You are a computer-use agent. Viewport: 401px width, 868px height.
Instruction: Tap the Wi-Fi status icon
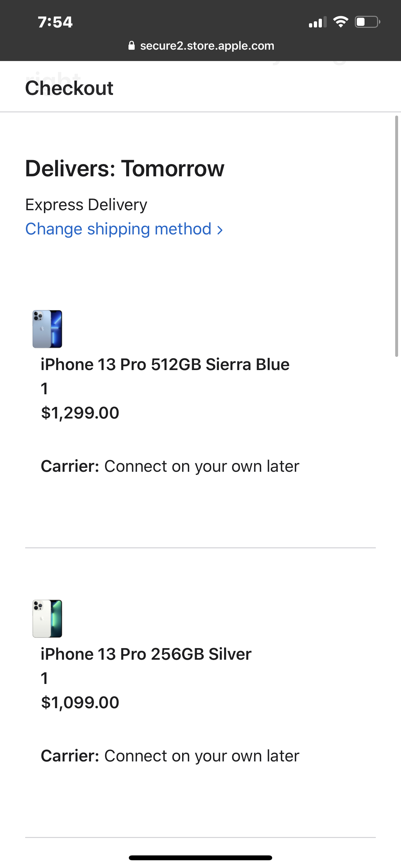click(340, 22)
